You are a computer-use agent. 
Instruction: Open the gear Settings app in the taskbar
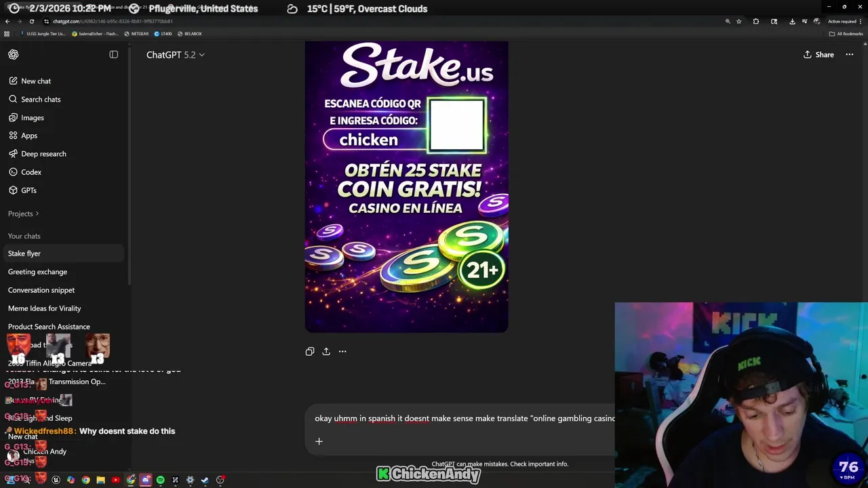(190, 480)
